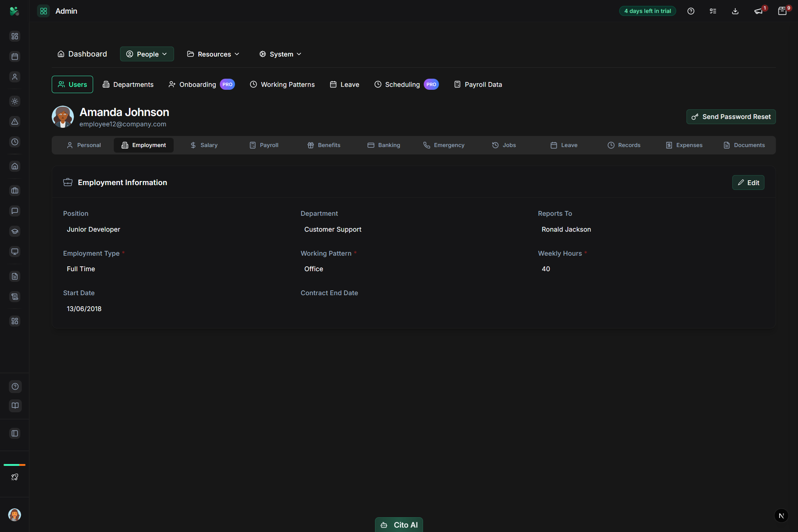The height and width of the screenshot is (532, 798).
Task: Open the chat messages icon in the sidebar
Action: 15,211
